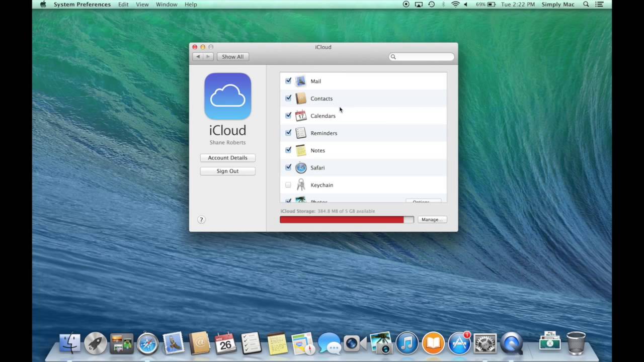Uncheck the Mail checkbox
The width and height of the screenshot is (644, 362).
tap(288, 80)
